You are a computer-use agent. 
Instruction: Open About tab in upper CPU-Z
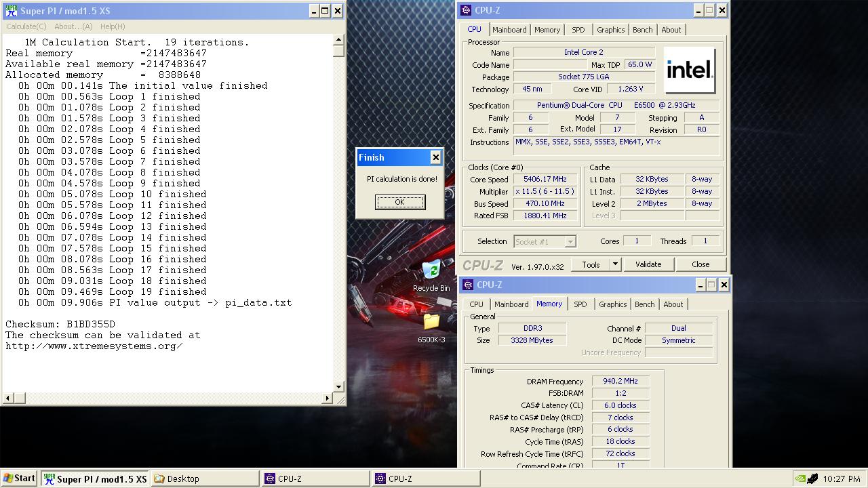[671, 30]
